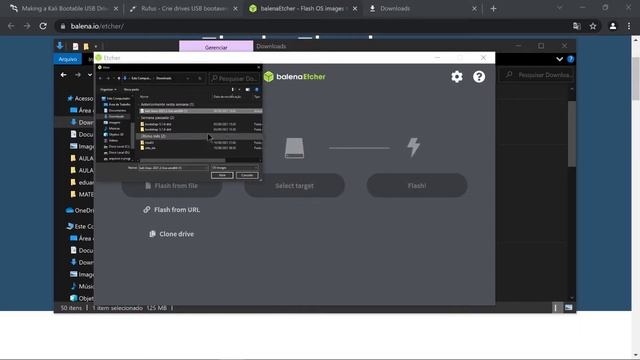The width and height of the screenshot is (640, 360).
Task: Click the Pesquisar search field in Open dialog
Action: (x=235, y=78)
